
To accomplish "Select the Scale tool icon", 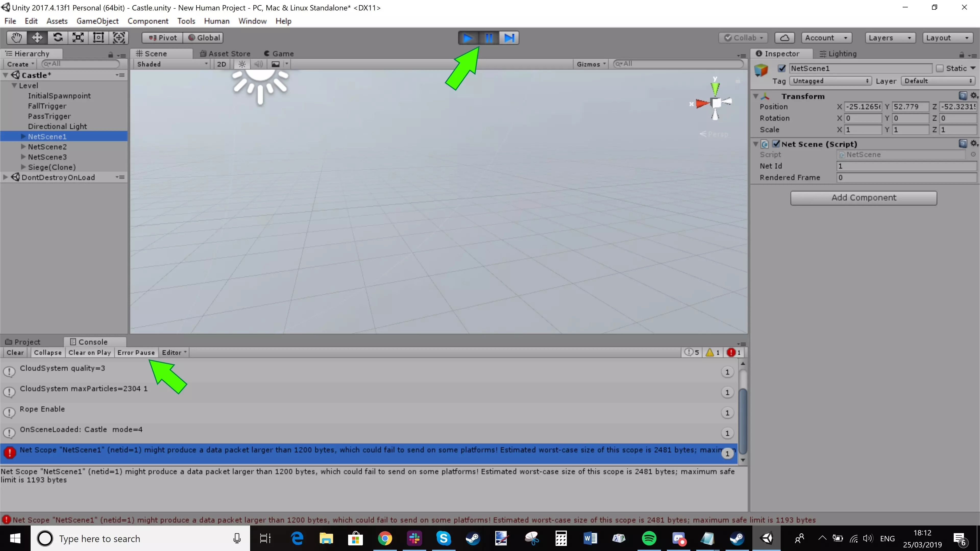I will 78,38.
